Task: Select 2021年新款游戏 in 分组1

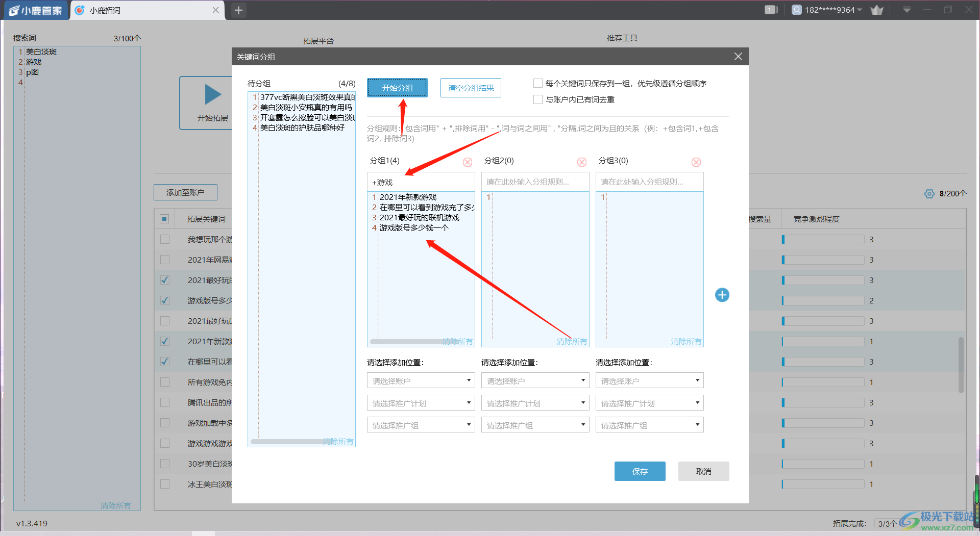Action: point(408,197)
